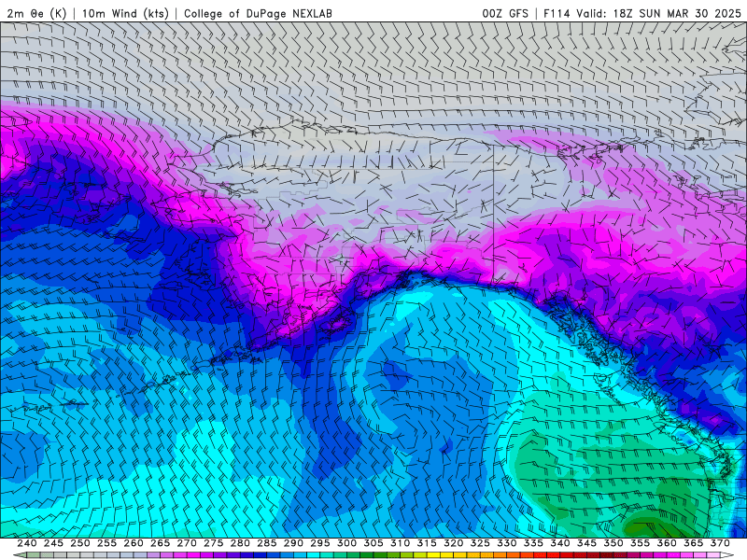Click the "F114" forecast hour label
The height and width of the screenshot is (560, 747).
click(557, 13)
